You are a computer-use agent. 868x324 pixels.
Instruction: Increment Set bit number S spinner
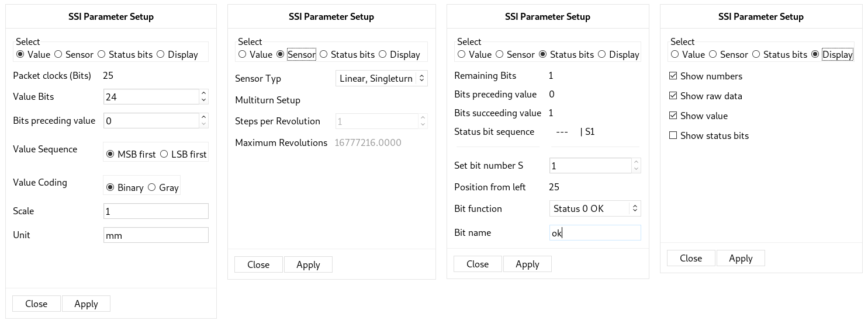636,162
